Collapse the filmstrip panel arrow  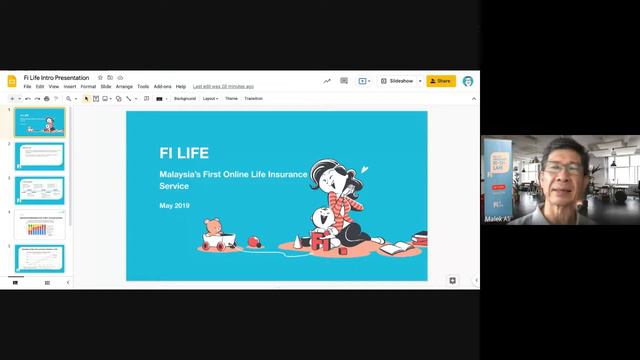click(68, 282)
